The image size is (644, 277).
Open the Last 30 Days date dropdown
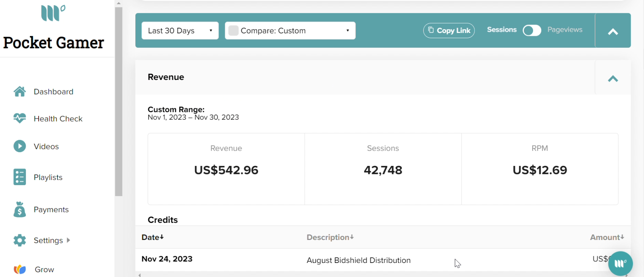[180, 30]
